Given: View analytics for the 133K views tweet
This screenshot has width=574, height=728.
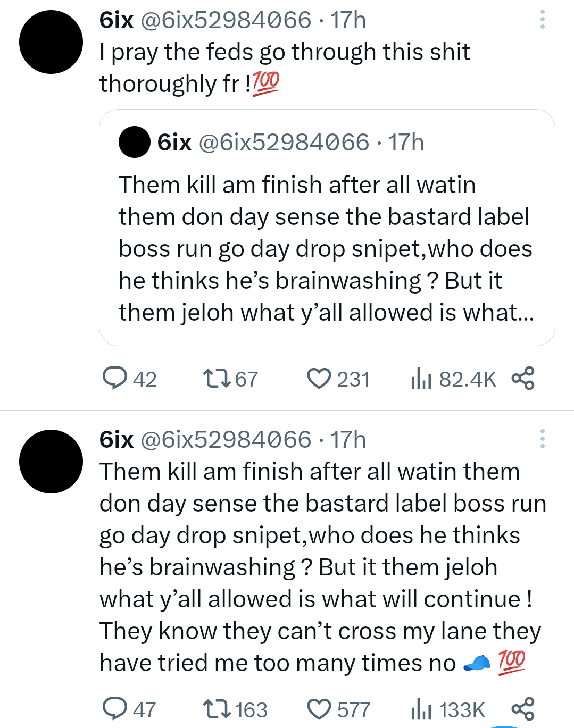Looking at the screenshot, I should click(x=420, y=709).
